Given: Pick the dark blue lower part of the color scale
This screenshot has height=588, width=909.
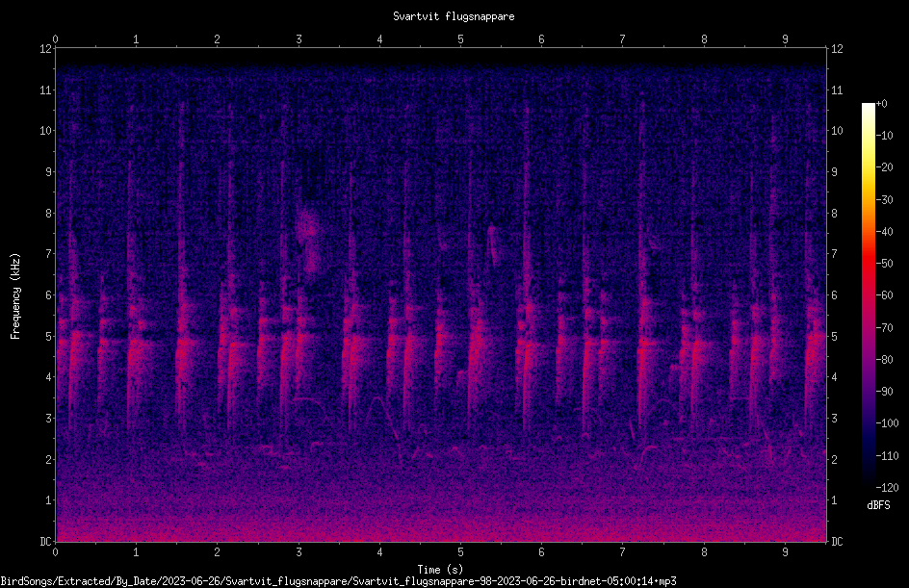Looking at the screenshot, I should pyautogui.click(x=868, y=440).
